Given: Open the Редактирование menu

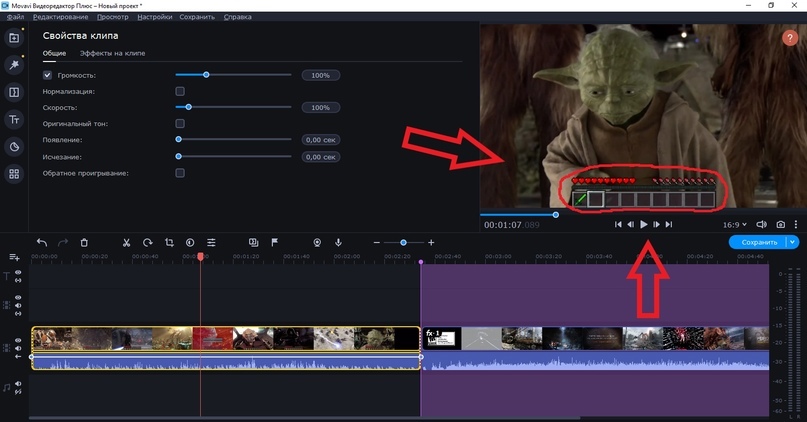Looking at the screenshot, I should (60, 17).
